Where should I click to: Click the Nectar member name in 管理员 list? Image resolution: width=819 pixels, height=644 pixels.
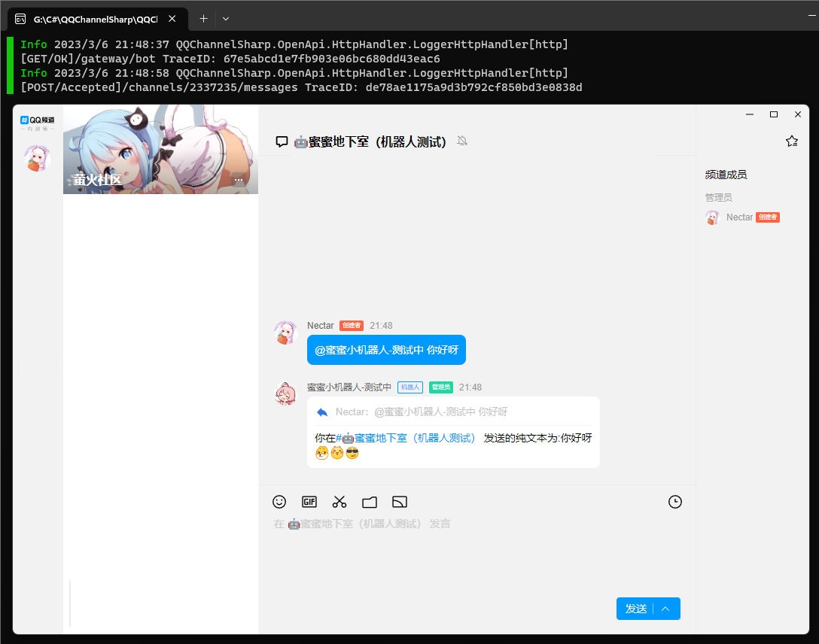pos(740,217)
